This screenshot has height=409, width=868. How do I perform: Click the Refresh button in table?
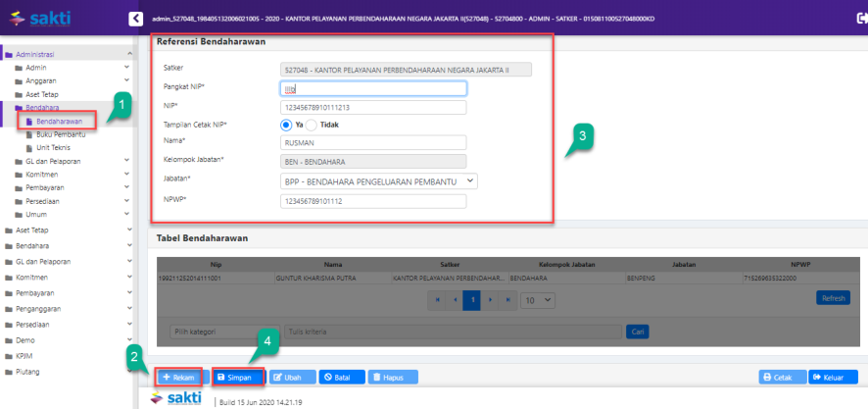[x=834, y=297]
